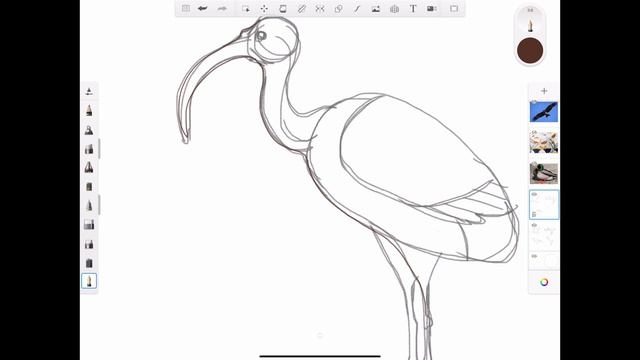640x360 pixels.
Task: Redo with the forward arrow icon
Action: [222, 8]
